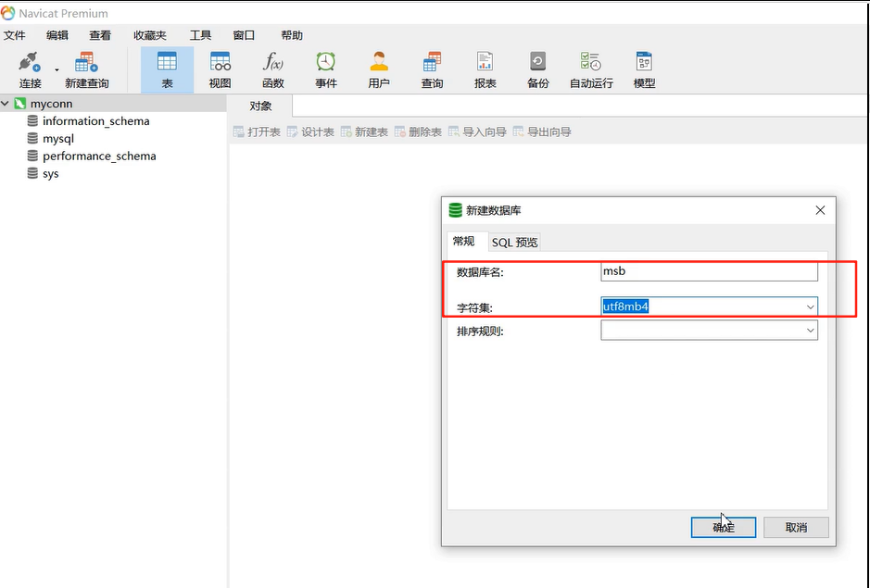Click the 数据库名 input field
Viewport: 870px width, 588px height.
pyautogui.click(x=709, y=271)
